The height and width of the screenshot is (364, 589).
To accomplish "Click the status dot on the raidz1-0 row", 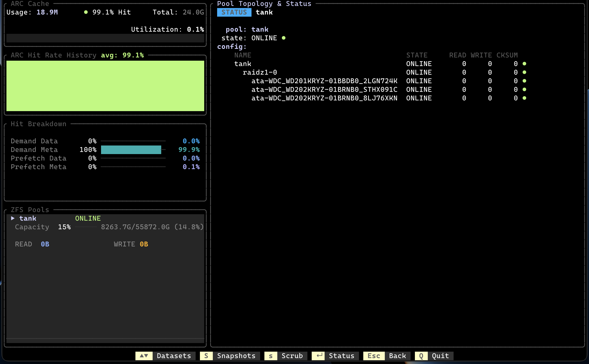I will click(x=524, y=72).
